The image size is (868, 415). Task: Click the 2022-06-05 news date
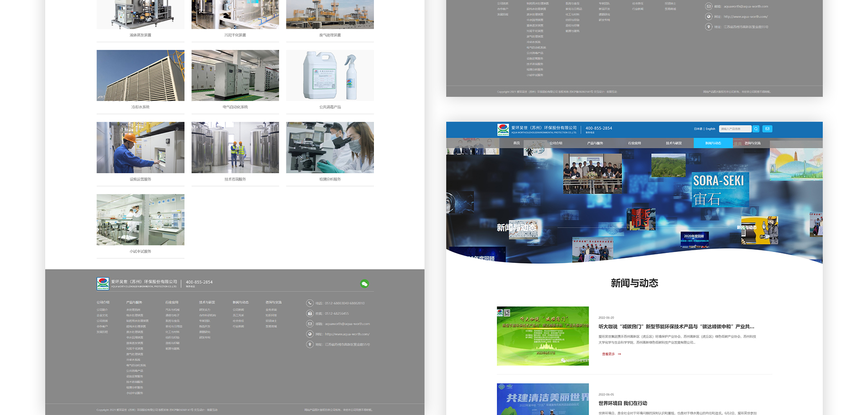(606, 395)
